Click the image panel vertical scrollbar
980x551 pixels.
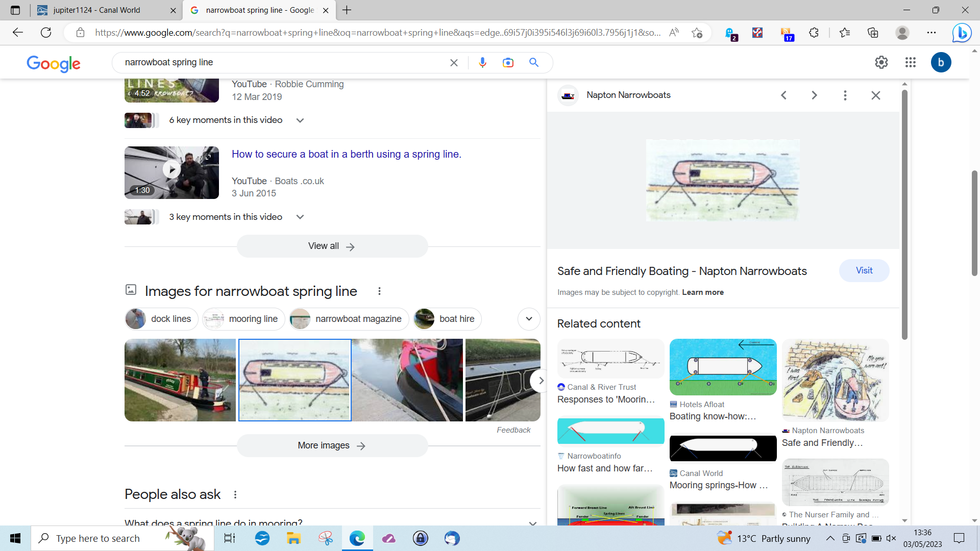[904, 214]
